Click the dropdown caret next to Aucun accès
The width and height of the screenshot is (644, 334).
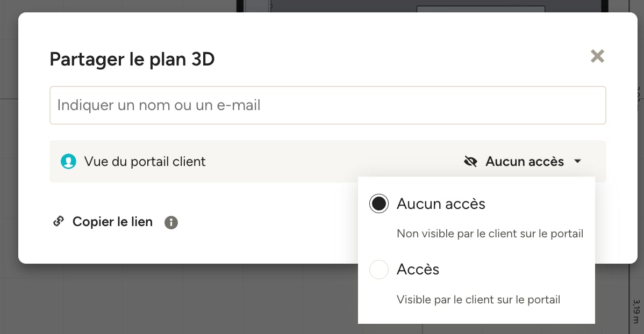click(577, 161)
